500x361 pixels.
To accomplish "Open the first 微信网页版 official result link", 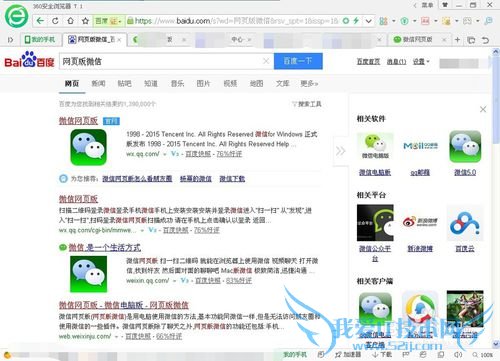I will [78, 121].
